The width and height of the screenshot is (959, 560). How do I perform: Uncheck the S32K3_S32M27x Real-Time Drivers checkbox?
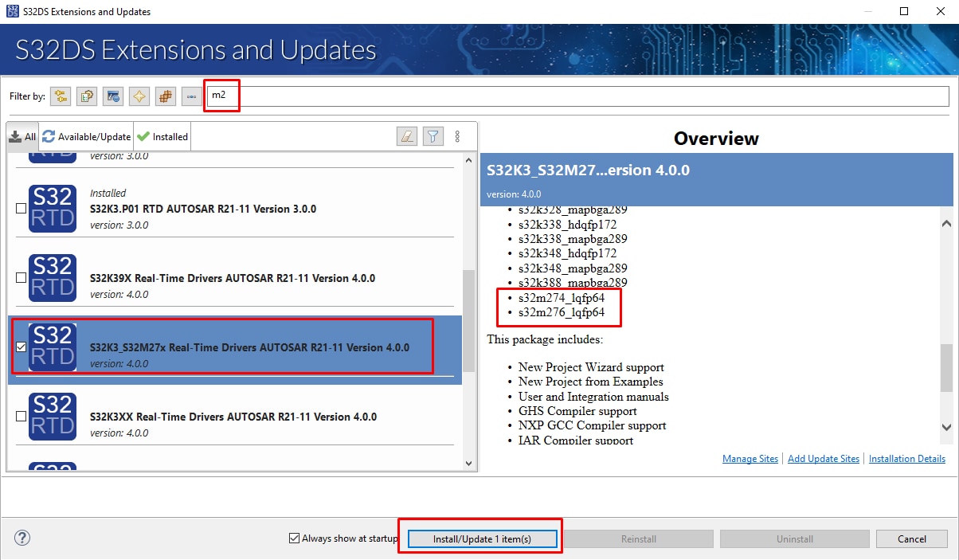(x=22, y=347)
